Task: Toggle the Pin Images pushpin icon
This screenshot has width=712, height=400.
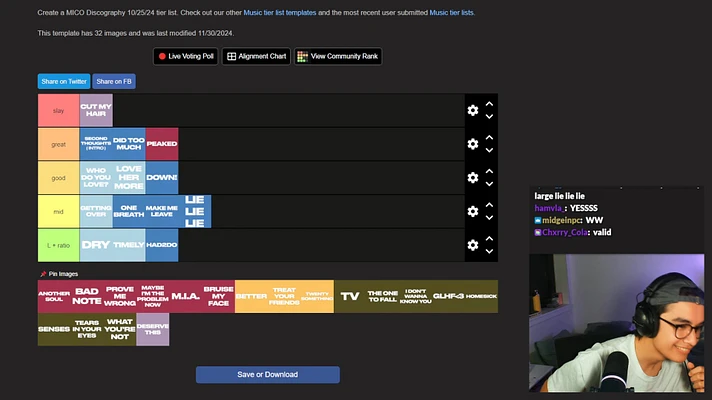Action: pos(43,274)
